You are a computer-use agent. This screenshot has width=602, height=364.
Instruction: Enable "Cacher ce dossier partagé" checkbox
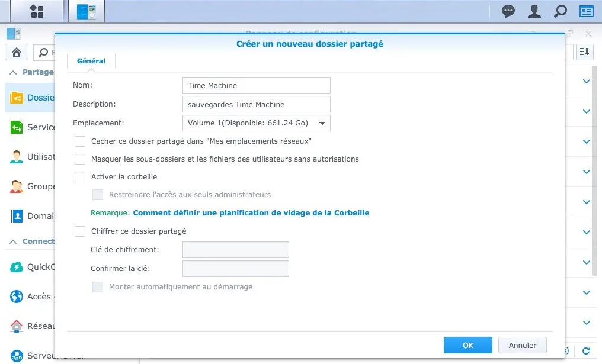click(x=80, y=141)
